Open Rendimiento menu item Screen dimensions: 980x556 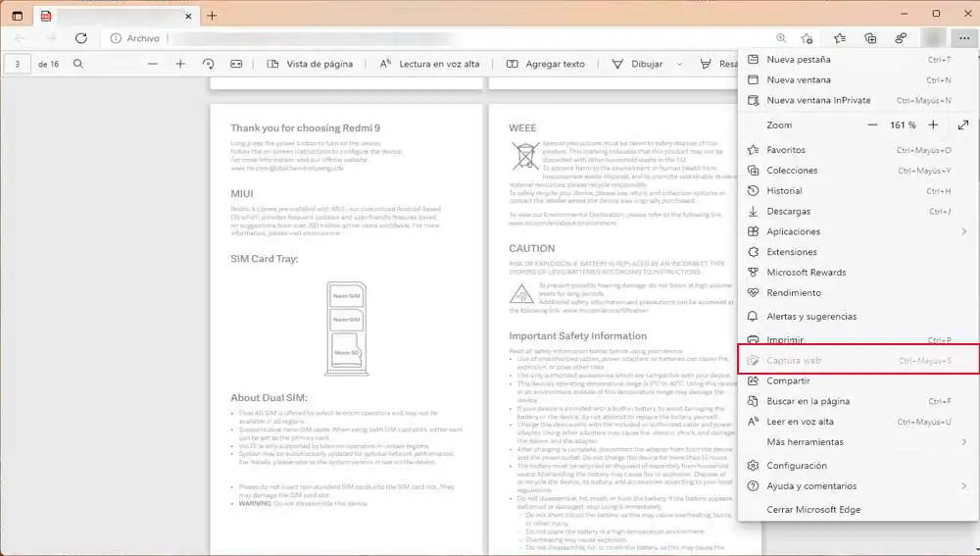coord(858,292)
